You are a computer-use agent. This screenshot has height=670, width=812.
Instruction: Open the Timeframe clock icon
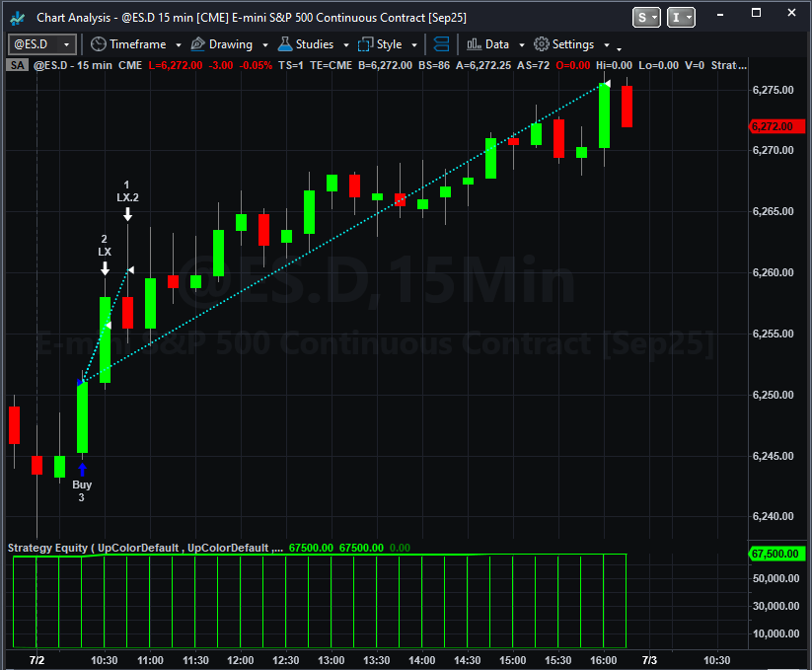coord(99,44)
